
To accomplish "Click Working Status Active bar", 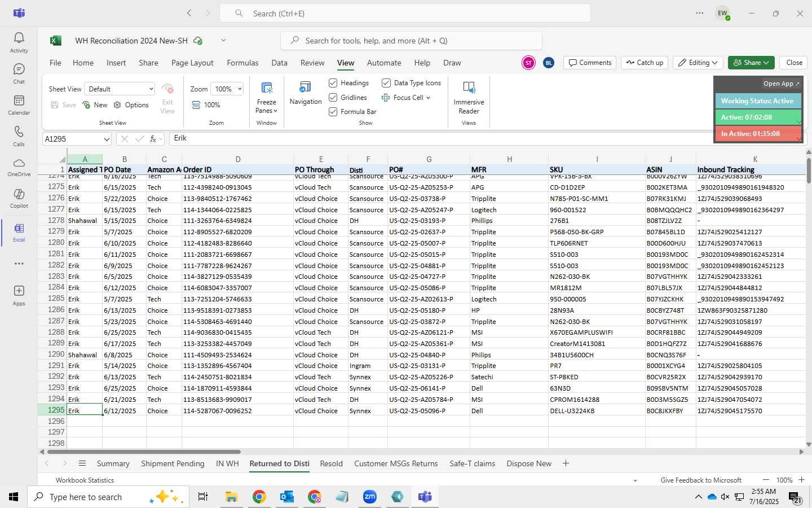I will point(758,101).
